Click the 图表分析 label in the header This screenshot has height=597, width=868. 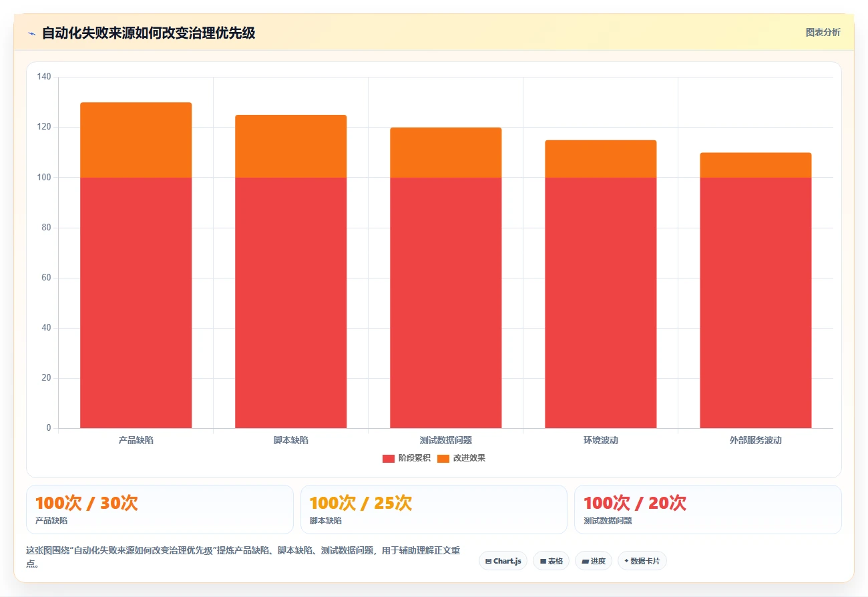(823, 32)
